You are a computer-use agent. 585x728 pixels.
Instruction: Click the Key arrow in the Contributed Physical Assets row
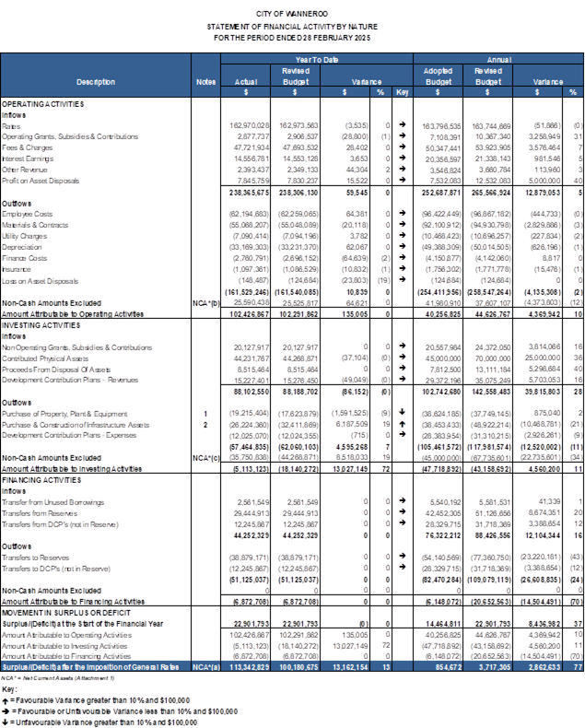click(x=402, y=358)
